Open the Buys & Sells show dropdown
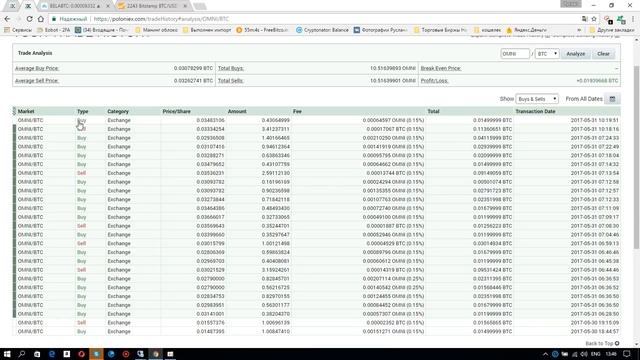The width and height of the screenshot is (640, 360). pos(537,99)
